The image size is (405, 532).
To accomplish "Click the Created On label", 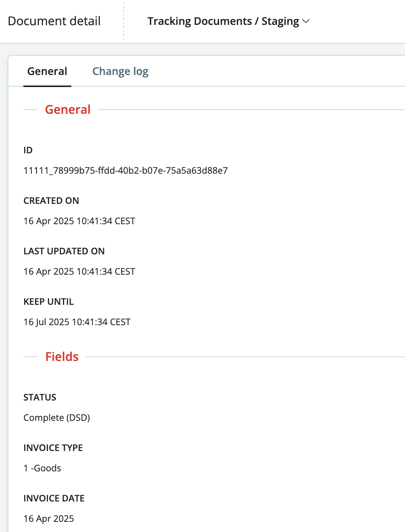I will [51, 201].
